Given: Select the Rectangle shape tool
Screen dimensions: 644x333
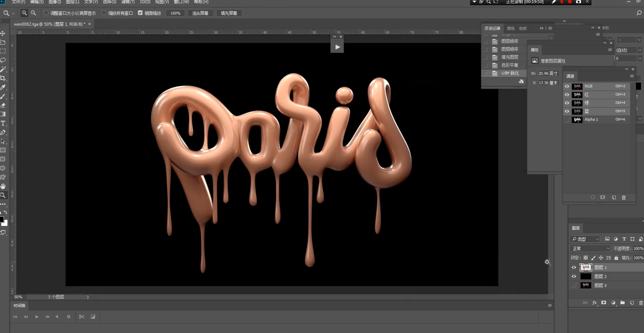Looking at the screenshot, I should 3,150.
